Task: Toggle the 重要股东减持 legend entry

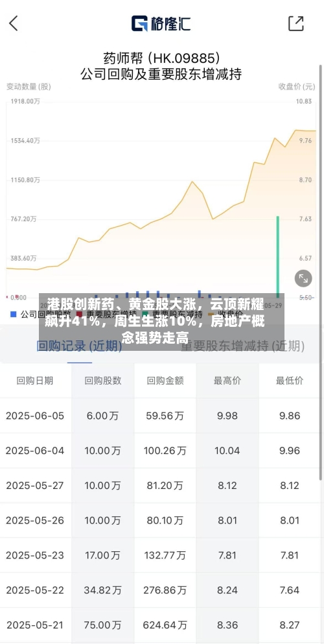Action: pyautogui.click(x=172, y=315)
